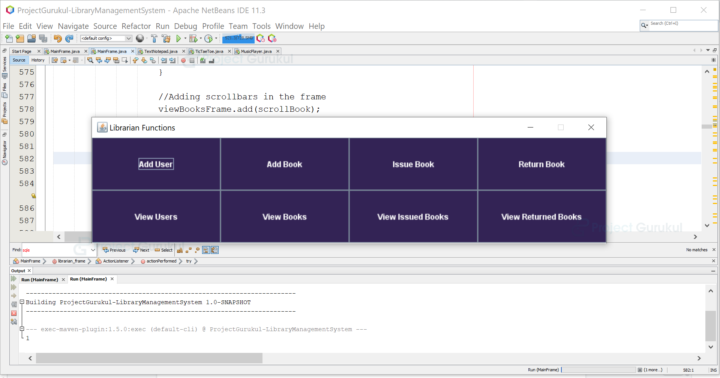Open dropdown arrow beside Profile Project icon
This screenshot has height=378, width=720.
(216, 39)
